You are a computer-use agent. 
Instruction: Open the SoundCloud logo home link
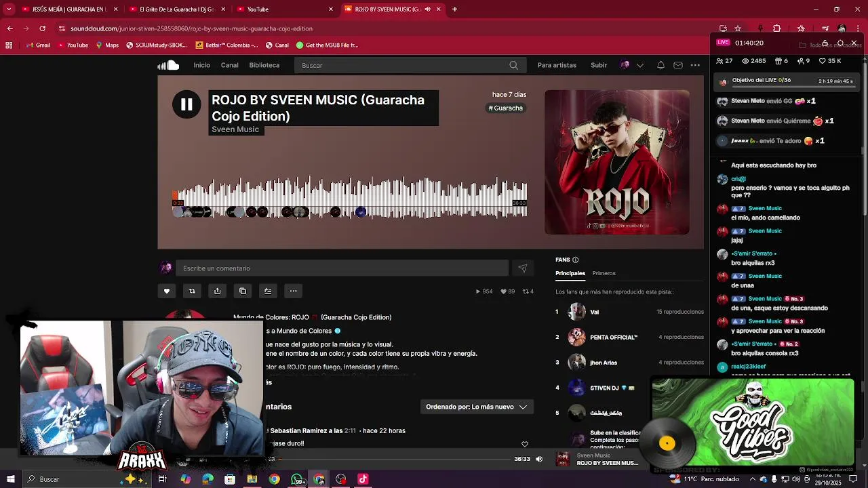[168, 65]
